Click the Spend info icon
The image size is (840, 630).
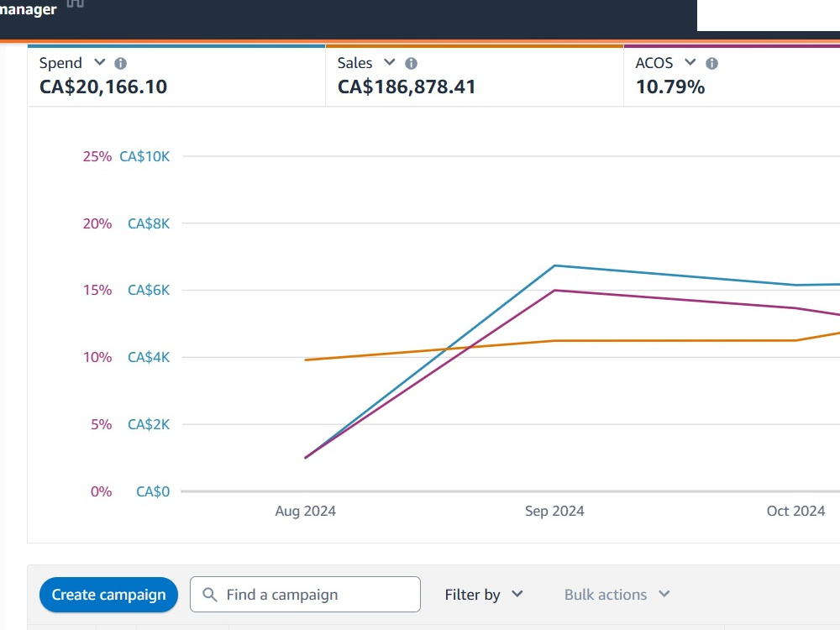(x=120, y=64)
